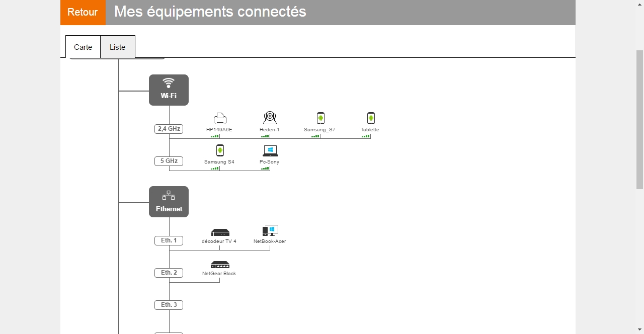The image size is (644, 334).
Task: Expand the 5 GHz branch
Action: [x=169, y=161]
